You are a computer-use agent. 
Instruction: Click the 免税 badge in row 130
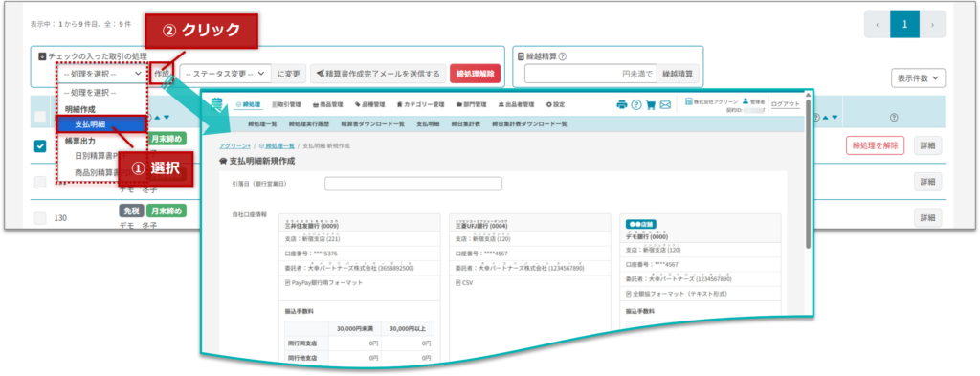(131, 211)
